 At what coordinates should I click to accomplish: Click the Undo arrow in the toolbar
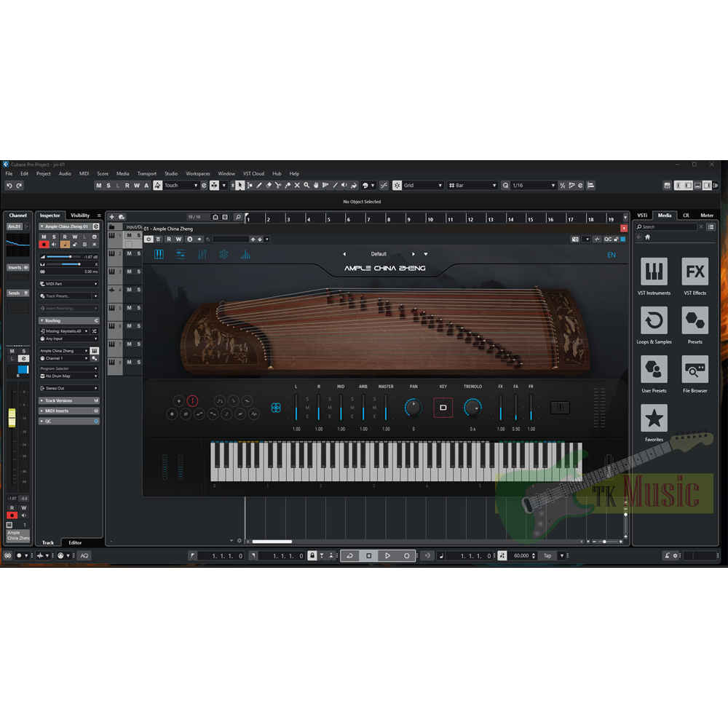(9, 185)
